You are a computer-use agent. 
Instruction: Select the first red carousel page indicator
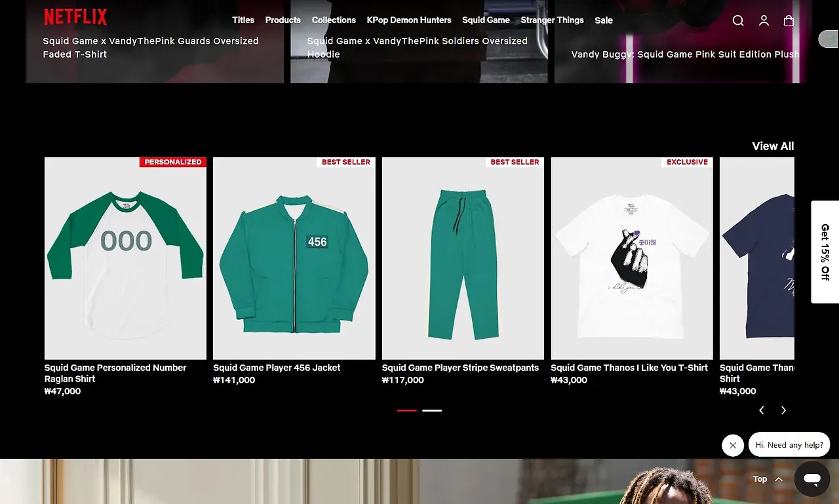point(407,410)
